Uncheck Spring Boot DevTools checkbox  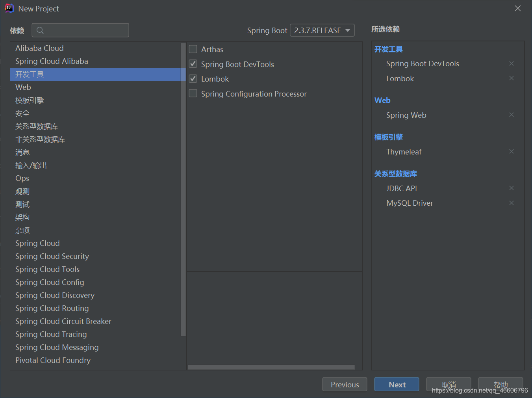(193, 64)
